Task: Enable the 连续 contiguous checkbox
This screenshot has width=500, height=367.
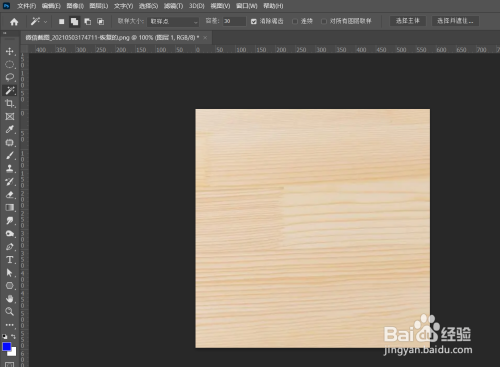Action: click(295, 21)
